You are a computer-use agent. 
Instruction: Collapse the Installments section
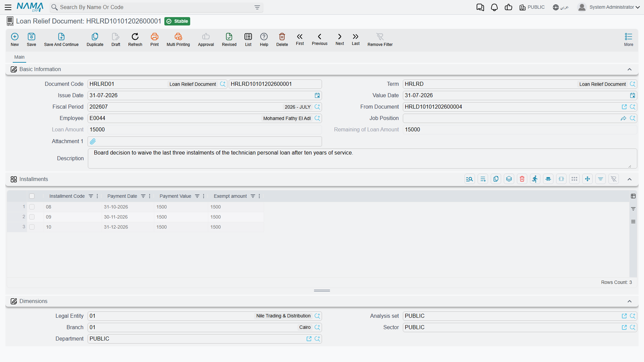tap(630, 179)
